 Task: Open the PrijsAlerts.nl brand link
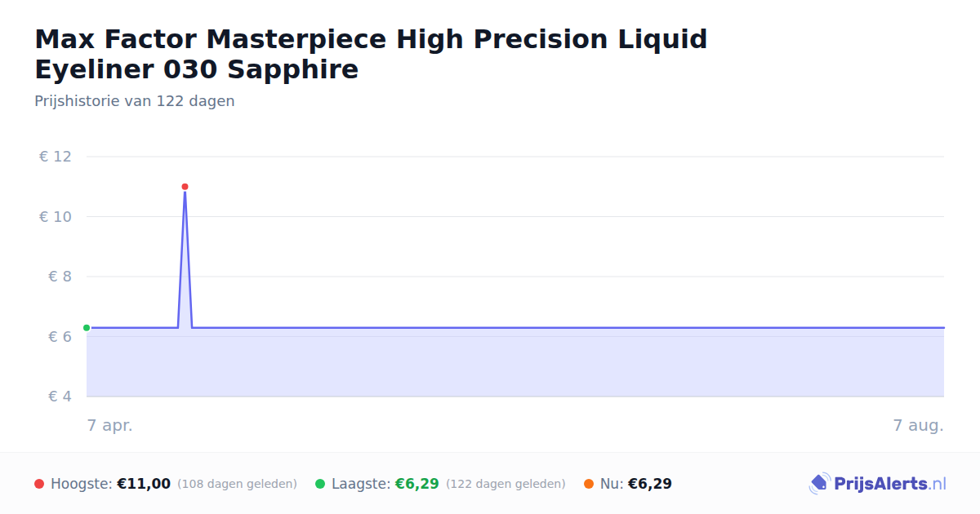point(877,484)
